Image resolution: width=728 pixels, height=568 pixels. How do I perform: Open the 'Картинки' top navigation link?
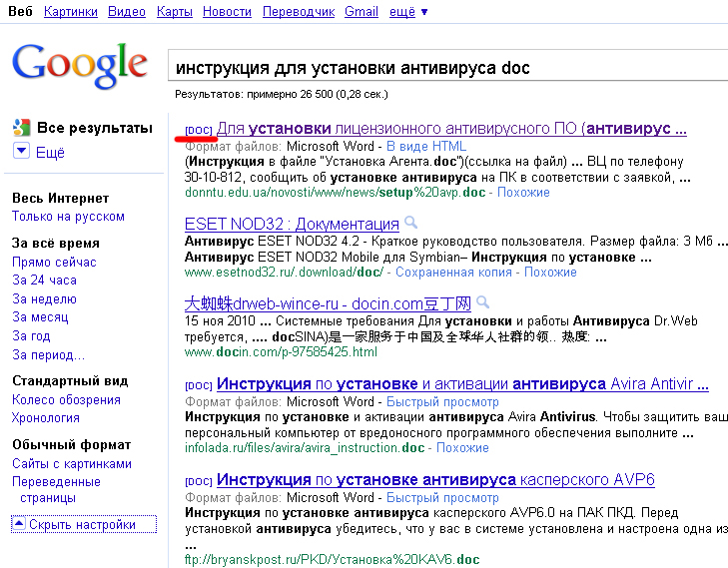pyautogui.click(x=71, y=12)
